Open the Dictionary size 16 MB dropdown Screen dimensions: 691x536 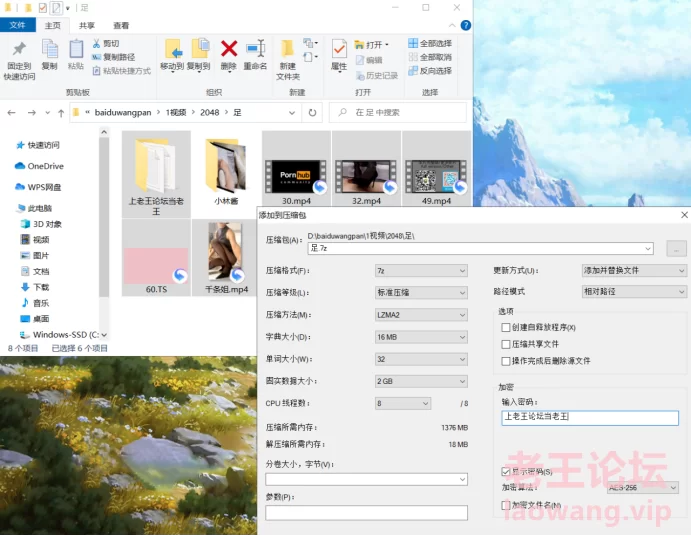pyautogui.click(x=421, y=337)
